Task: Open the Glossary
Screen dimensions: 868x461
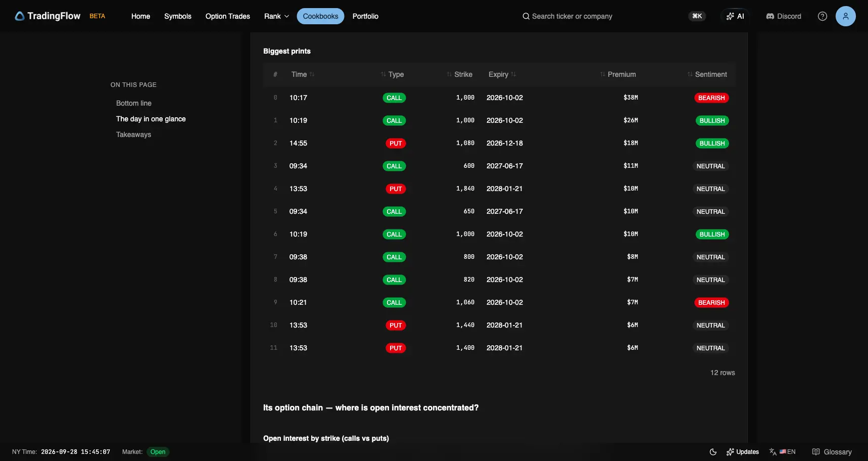Action: (832, 452)
